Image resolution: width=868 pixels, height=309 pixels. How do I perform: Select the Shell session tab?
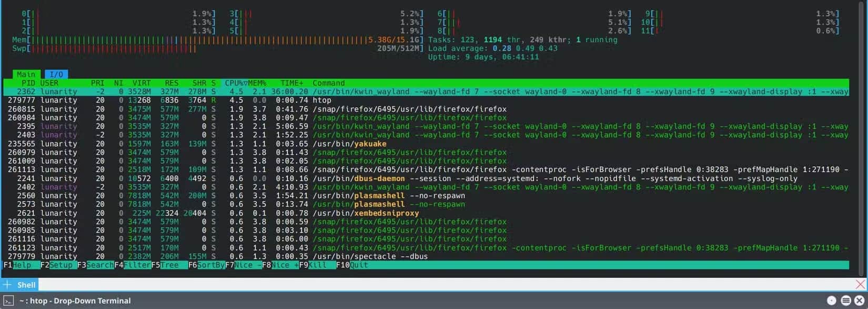coord(26,285)
